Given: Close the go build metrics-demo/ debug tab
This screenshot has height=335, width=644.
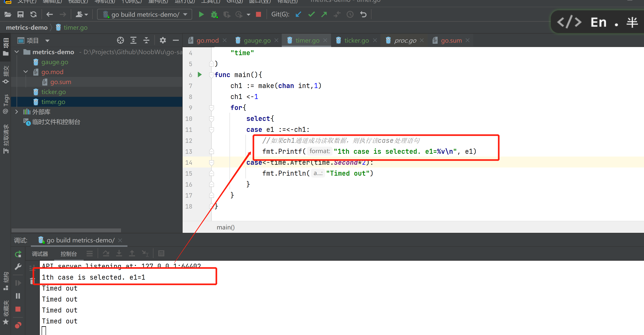Looking at the screenshot, I should [120, 240].
